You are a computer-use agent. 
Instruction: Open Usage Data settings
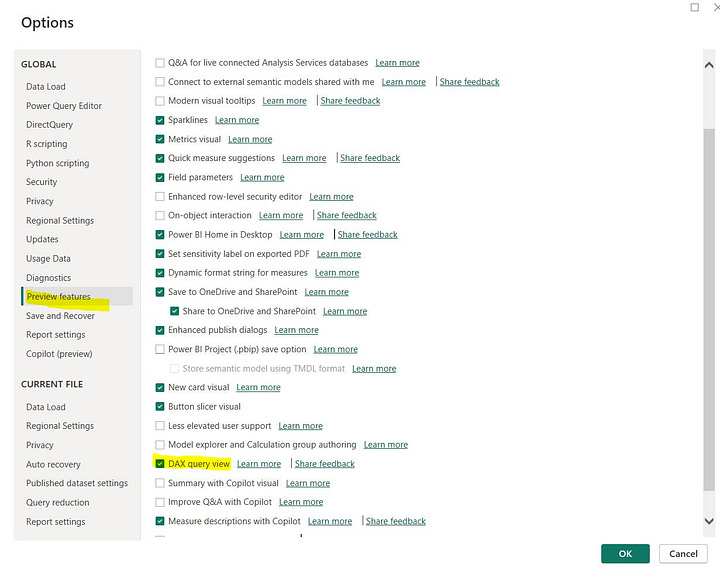click(x=48, y=258)
